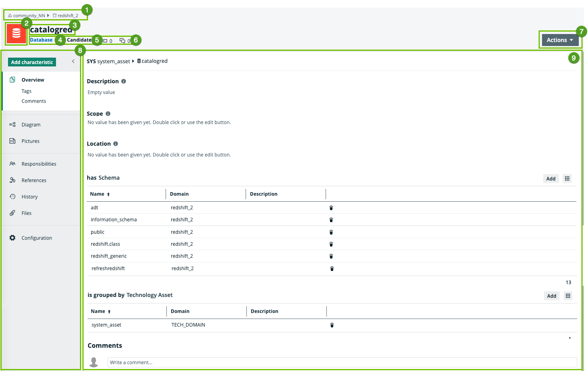The height and width of the screenshot is (371, 588).
Task: Open the Database asset type link
Action: coord(41,40)
